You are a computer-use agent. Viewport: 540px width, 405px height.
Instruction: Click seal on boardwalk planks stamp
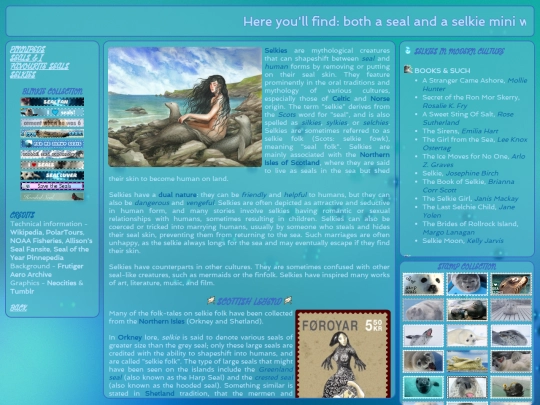[511, 310]
